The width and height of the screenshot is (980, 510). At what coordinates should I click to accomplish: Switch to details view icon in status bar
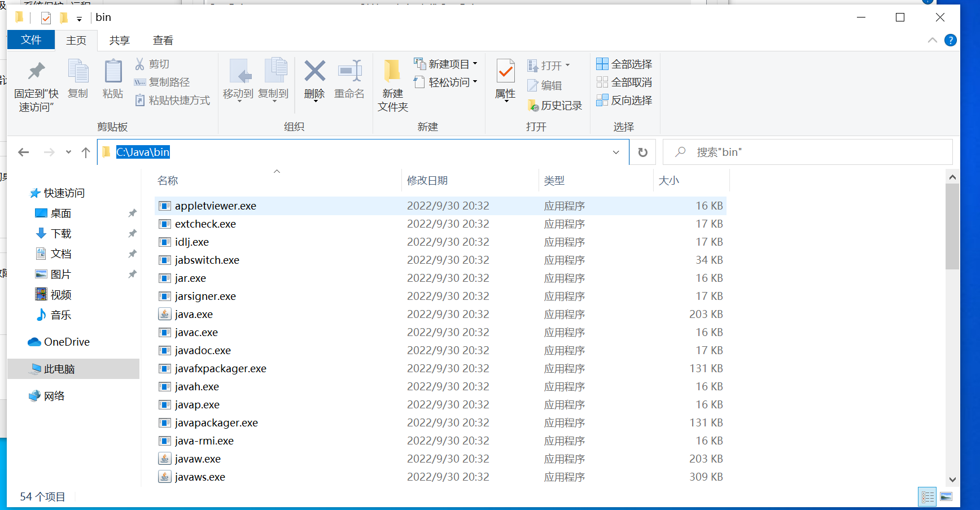click(928, 497)
